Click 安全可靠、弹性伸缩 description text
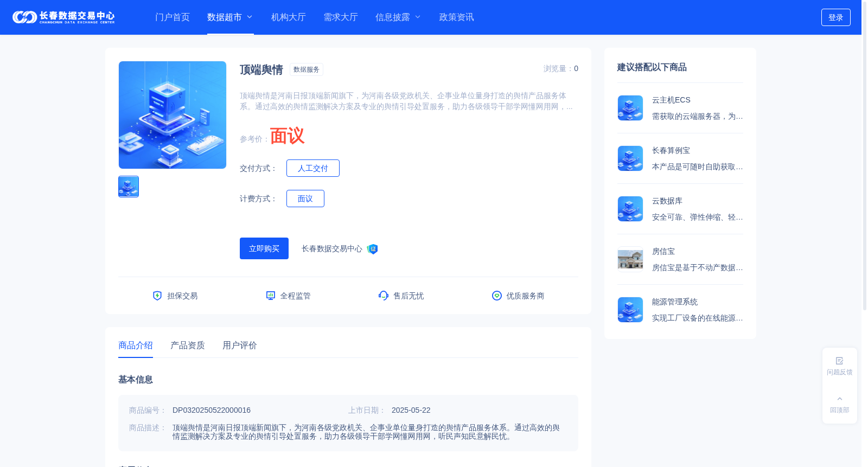This screenshot has width=868, height=467. click(x=698, y=217)
